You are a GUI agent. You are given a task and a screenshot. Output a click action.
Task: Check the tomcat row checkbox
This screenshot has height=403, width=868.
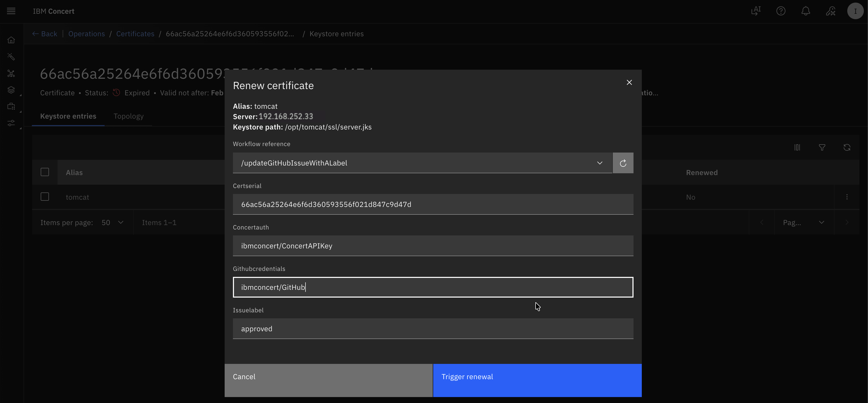coord(45,197)
